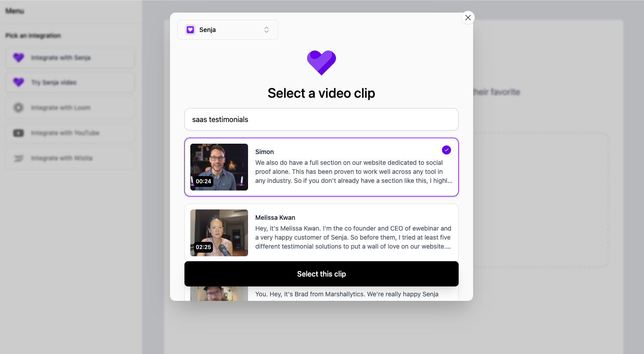Click the 02:25 duration badge
Viewport: 644px width, 354px height.
(203, 247)
